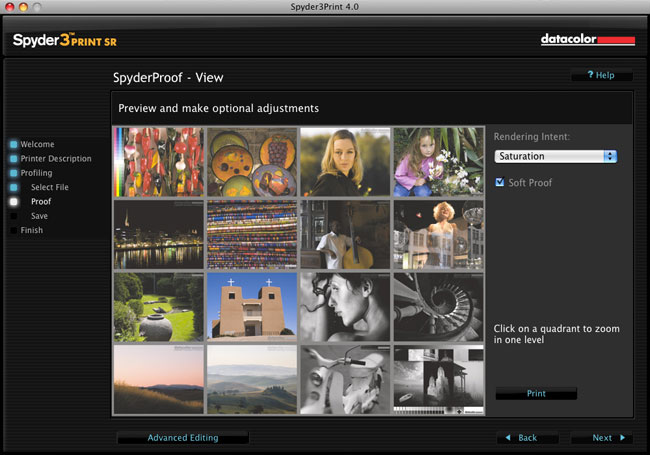Click the datacolor logo
This screenshot has width=650, height=455.
pyautogui.click(x=588, y=39)
